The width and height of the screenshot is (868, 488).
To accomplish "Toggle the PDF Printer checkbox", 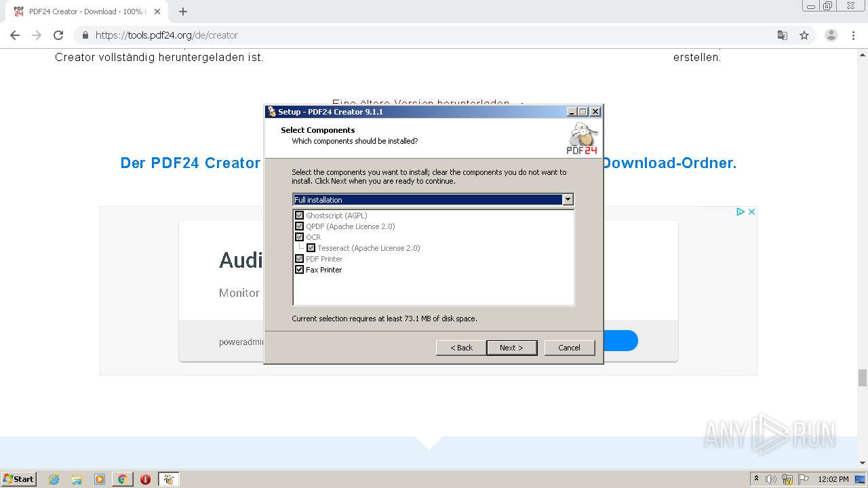I will click(299, 259).
